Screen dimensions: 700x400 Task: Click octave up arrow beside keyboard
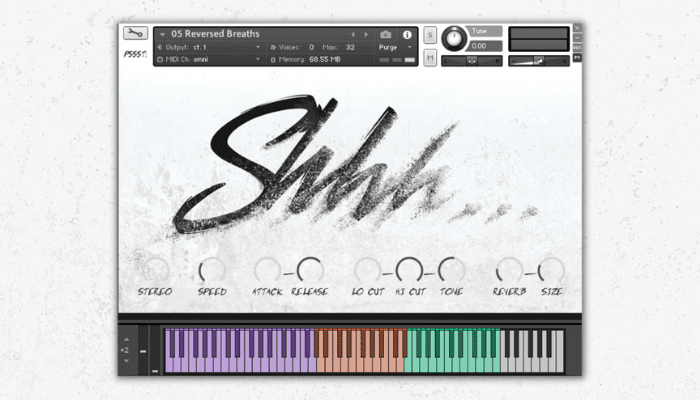point(126,340)
